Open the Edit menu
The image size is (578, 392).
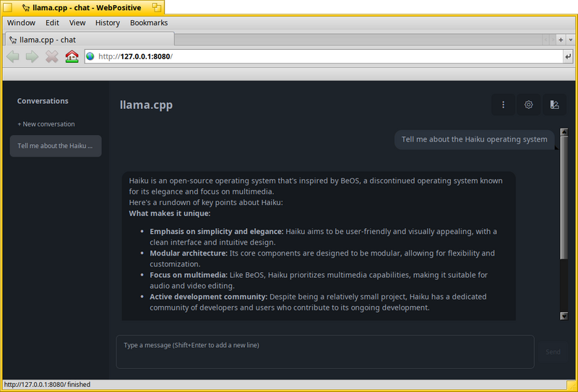(x=52, y=23)
